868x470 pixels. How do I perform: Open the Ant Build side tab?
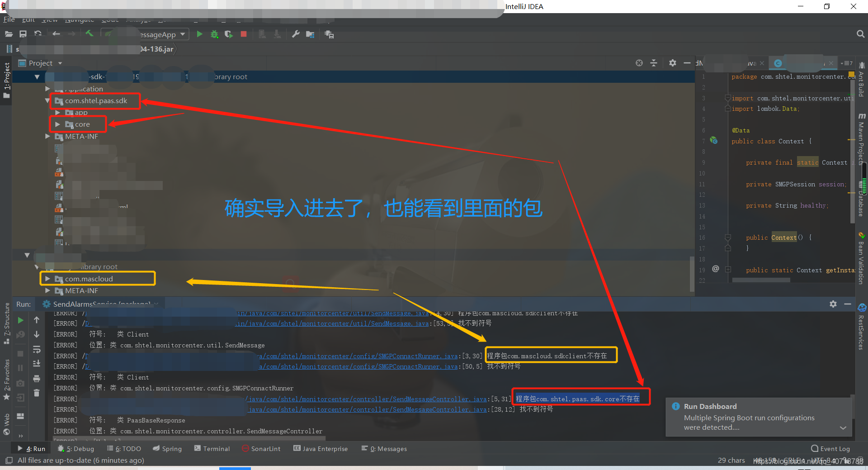[862, 80]
